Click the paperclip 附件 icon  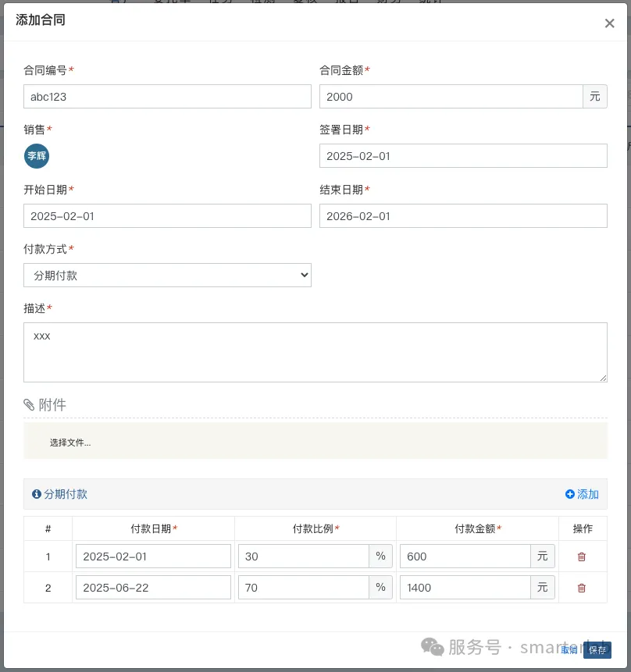[29, 404]
